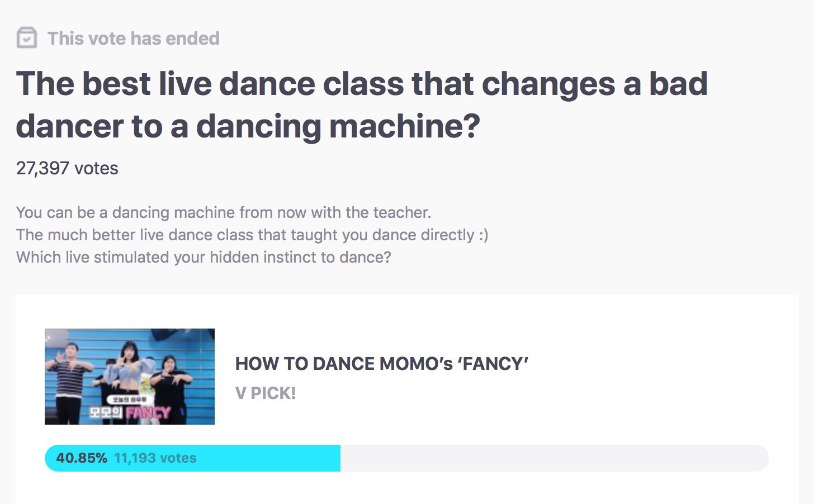Open "HOW TO DANCE MOMO's 'FANCY'" option title
The width and height of the screenshot is (814, 504).
pyautogui.click(x=382, y=364)
